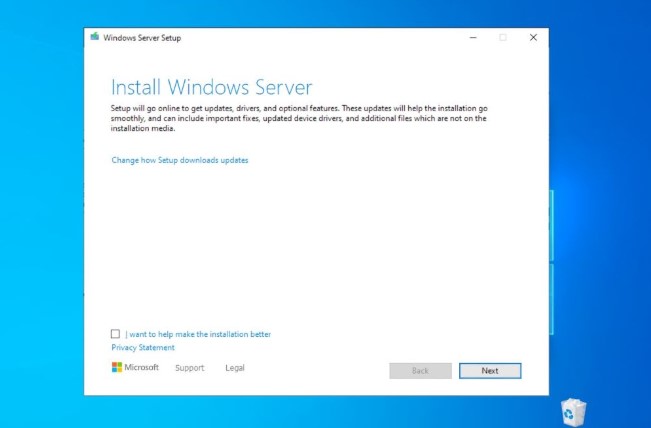Click the 'Windows Server Setup' window title text
The image size is (651, 428).
[142, 38]
